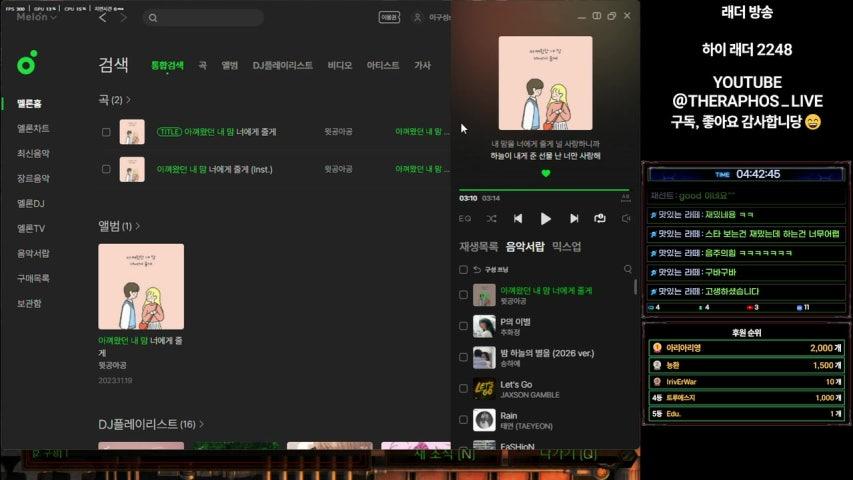The width and height of the screenshot is (853, 480).
Task: Check the (Inst.) track checkbox in results
Action: point(106,169)
